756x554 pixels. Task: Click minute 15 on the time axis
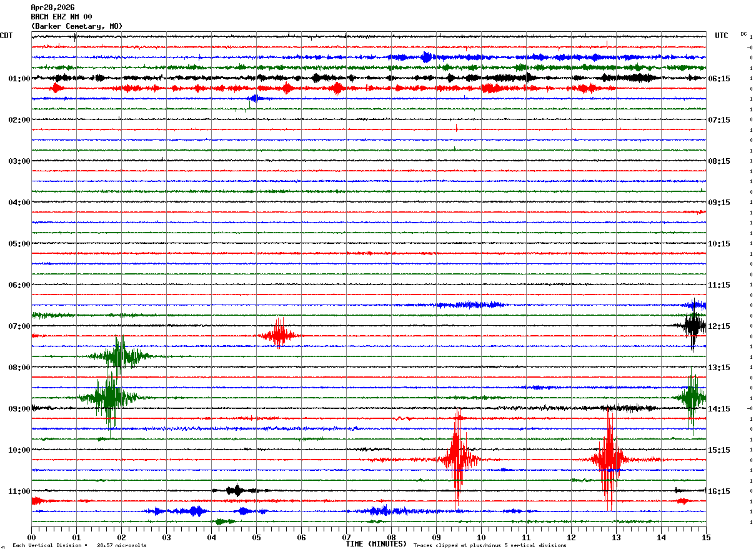click(706, 537)
